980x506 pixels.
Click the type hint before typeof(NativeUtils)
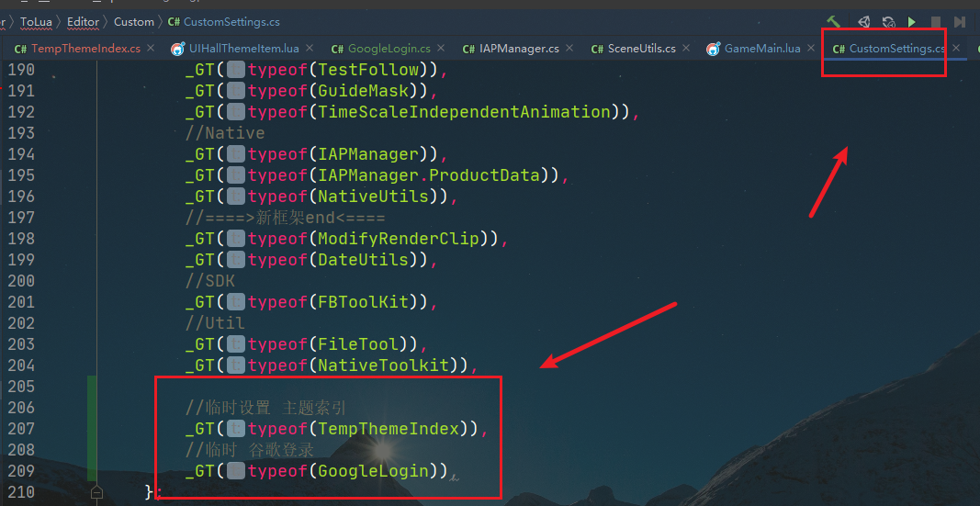(x=236, y=197)
